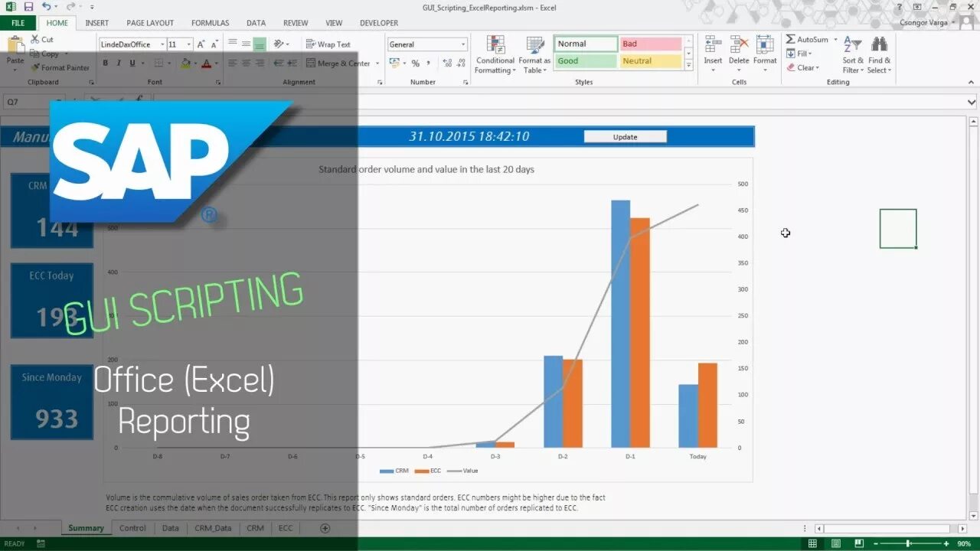980x551 pixels.
Task: Activate the Format Painter
Action: 60,67
